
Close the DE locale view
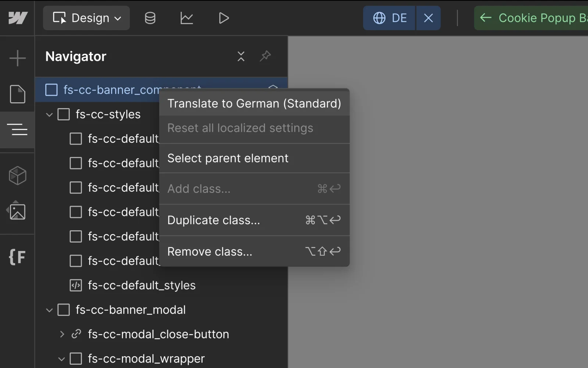coord(428,18)
